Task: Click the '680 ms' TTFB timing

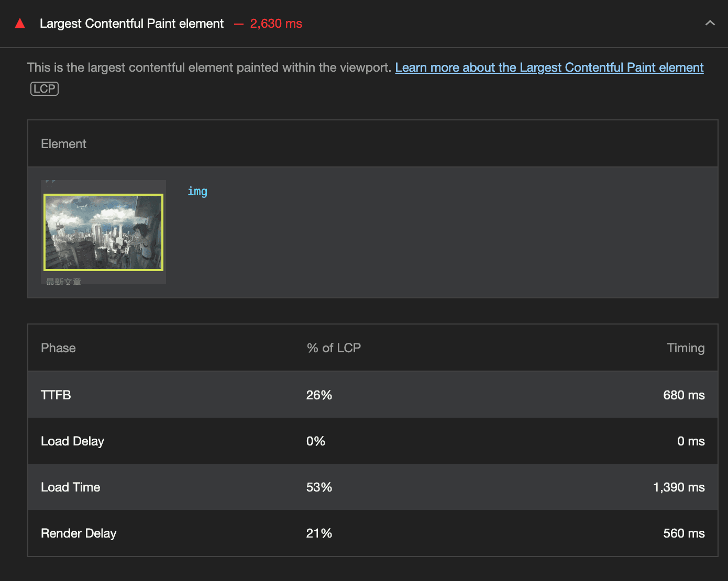Action: [683, 395]
